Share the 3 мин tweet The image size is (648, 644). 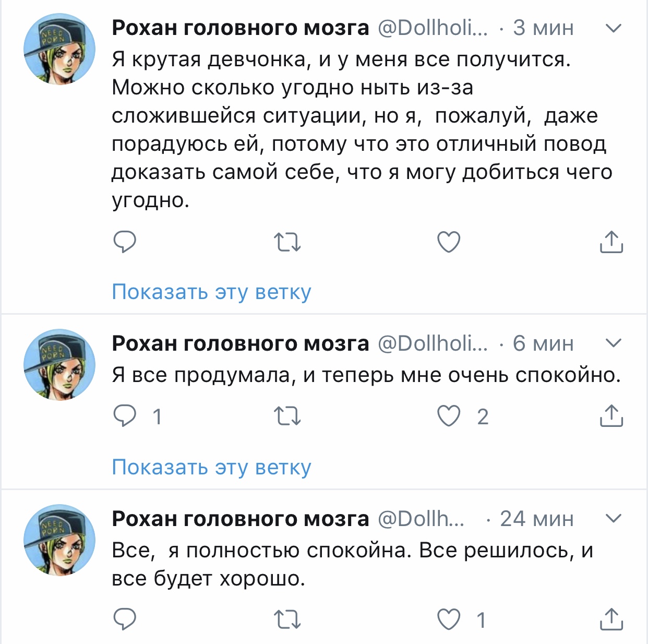point(611,242)
